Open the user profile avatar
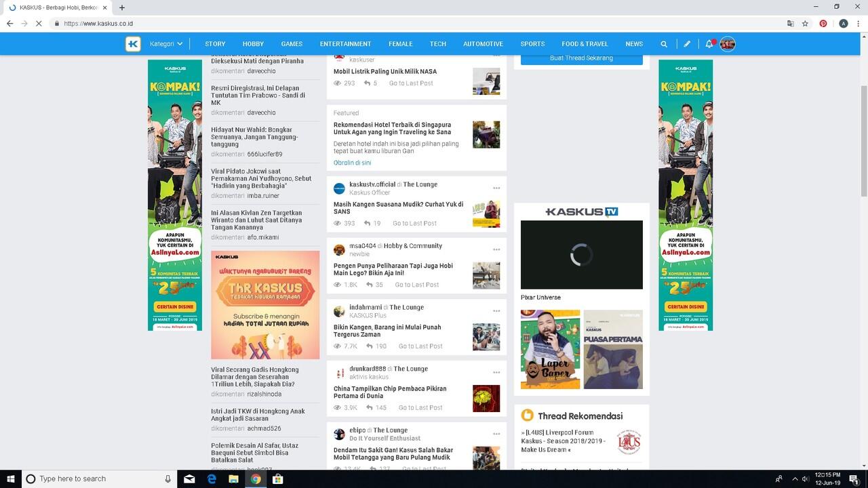 pyautogui.click(x=728, y=44)
